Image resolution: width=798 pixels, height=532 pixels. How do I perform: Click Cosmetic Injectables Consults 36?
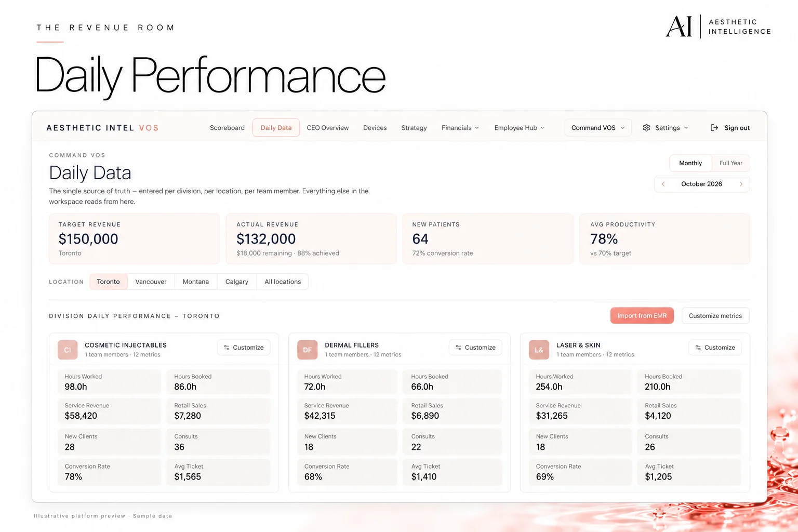(219, 442)
